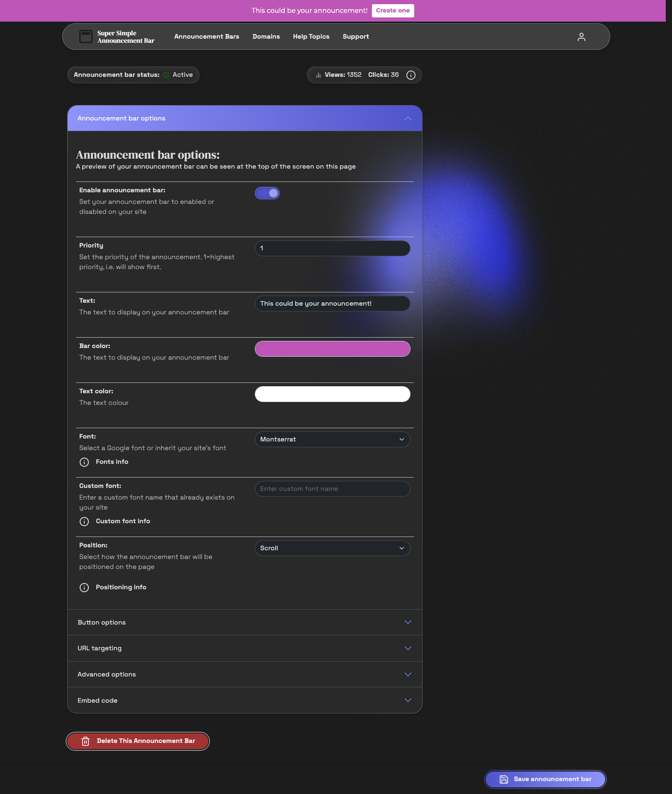Open the Position dropdown set to Scroll

332,548
